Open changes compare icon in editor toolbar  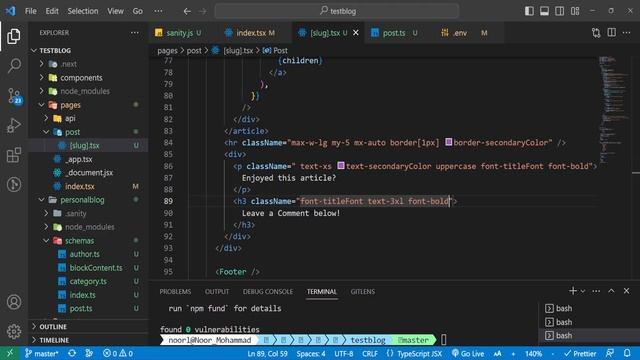click(596, 33)
